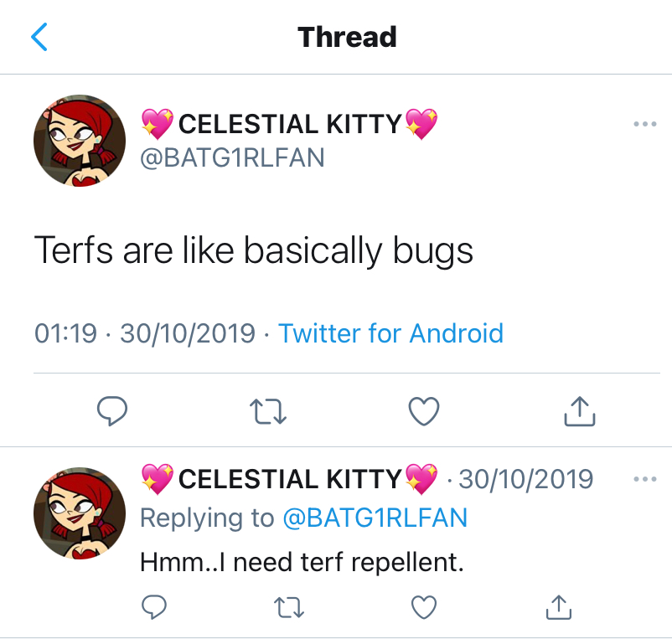This screenshot has height=639, width=672.
Task: Like the 'terf repellent' reply
Action: coord(424,606)
